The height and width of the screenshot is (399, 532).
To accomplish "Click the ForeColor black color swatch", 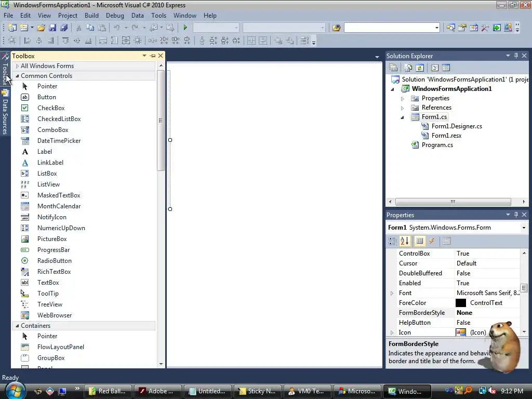I will [x=461, y=303].
